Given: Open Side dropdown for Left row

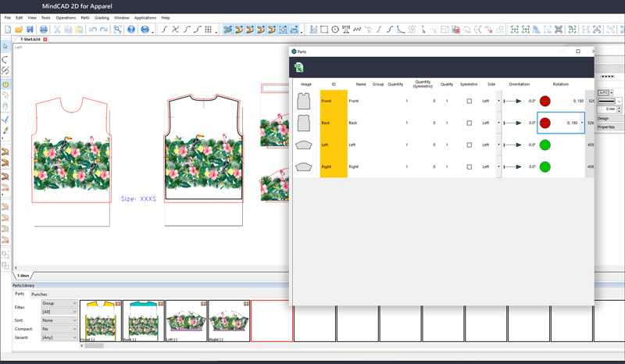Looking at the screenshot, I should [498, 145].
